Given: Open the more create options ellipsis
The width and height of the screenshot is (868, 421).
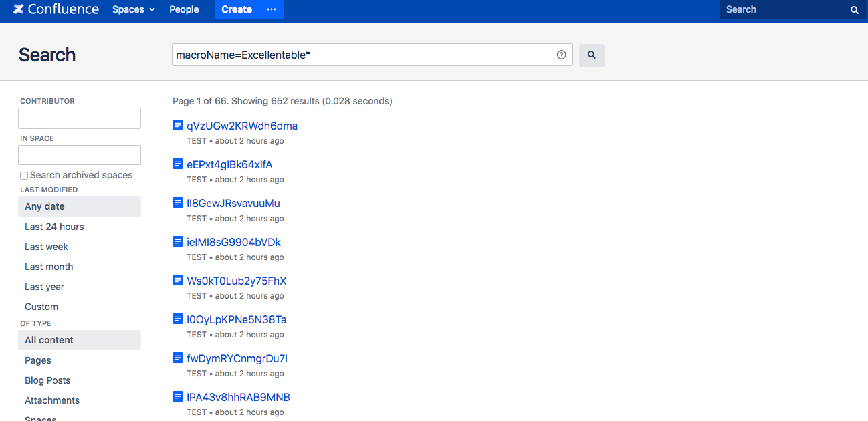Looking at the screenshot, I should (271, 9).
